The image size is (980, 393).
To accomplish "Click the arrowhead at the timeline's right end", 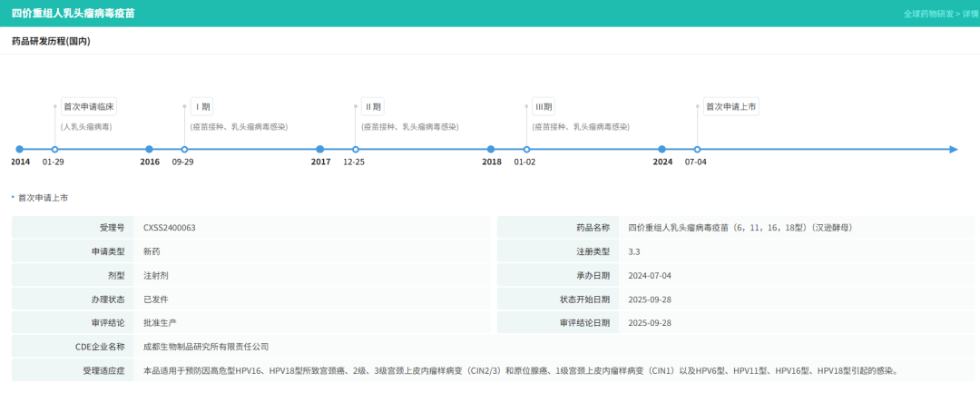I will [x=953, y=149].
